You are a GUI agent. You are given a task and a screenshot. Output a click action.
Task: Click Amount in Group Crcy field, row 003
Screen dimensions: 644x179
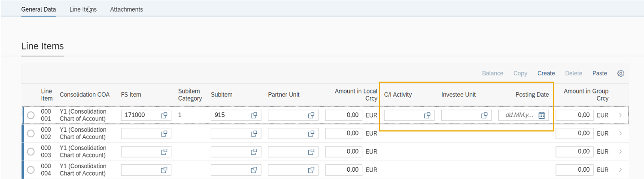[574, 151]
